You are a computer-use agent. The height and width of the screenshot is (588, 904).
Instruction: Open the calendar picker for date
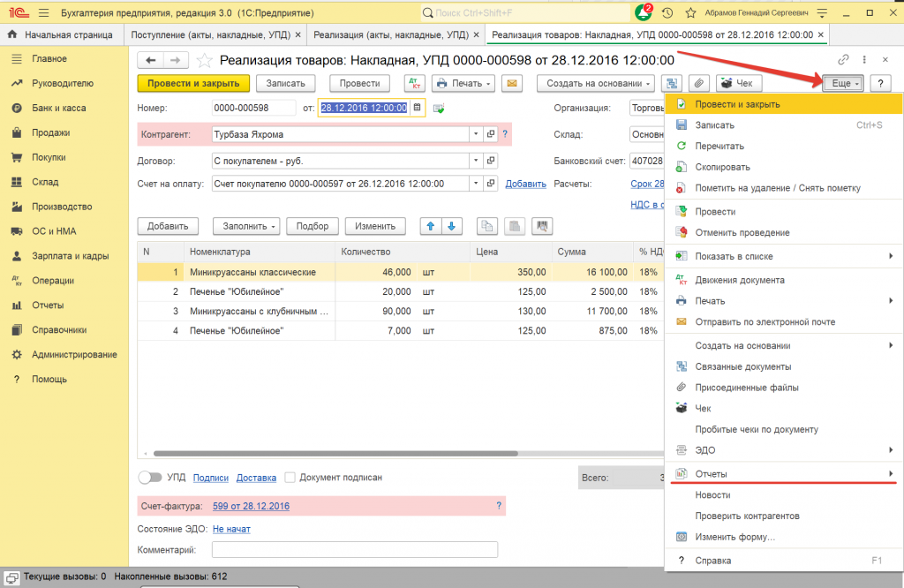pyautogui.click(x=418, y=108)
